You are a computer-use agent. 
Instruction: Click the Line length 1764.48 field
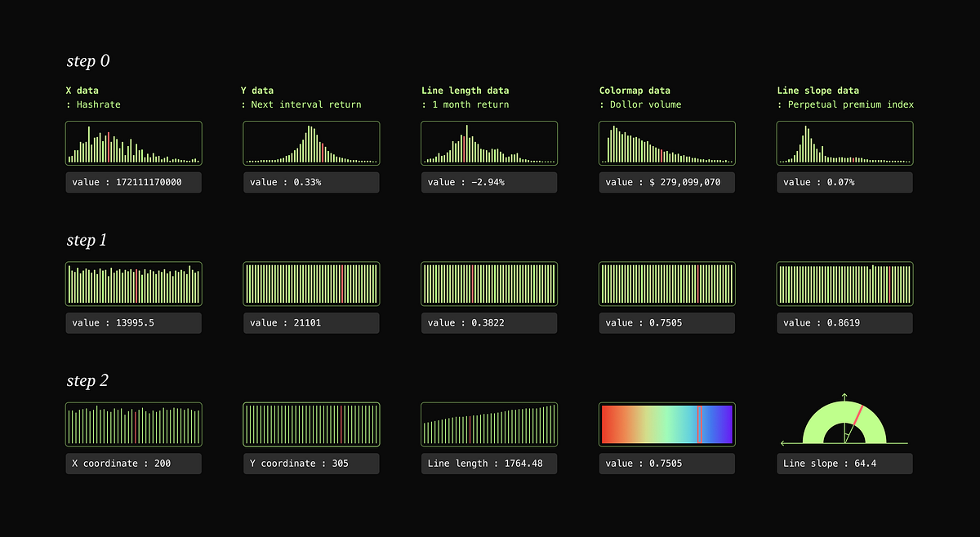[488, 463]
